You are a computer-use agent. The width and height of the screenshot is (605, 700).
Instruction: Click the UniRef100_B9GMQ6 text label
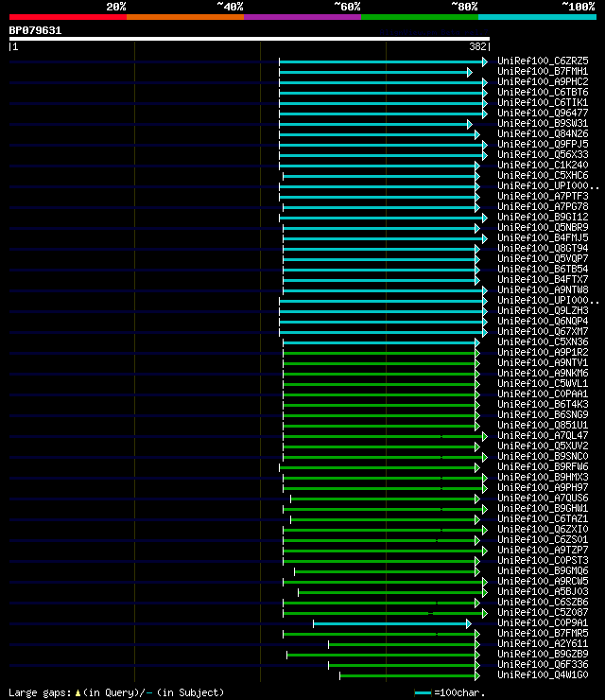pyautogui.click(x=543, y=570)
